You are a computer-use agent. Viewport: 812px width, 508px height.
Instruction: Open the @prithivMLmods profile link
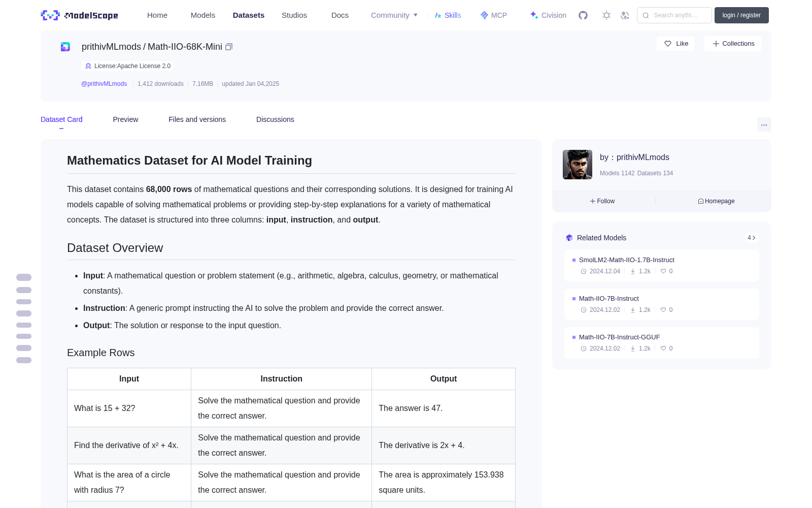coord(104,84)
